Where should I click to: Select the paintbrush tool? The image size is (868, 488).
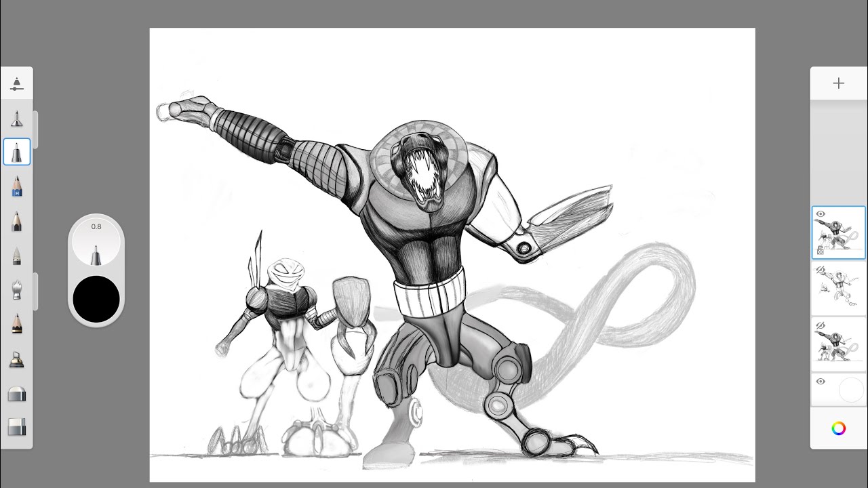pyautogui.click(x=17, y=289)
